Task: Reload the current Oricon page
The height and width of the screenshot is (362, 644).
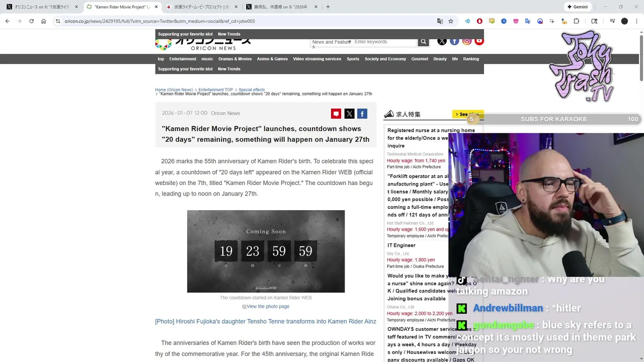Action: click(x=31, y=21)
